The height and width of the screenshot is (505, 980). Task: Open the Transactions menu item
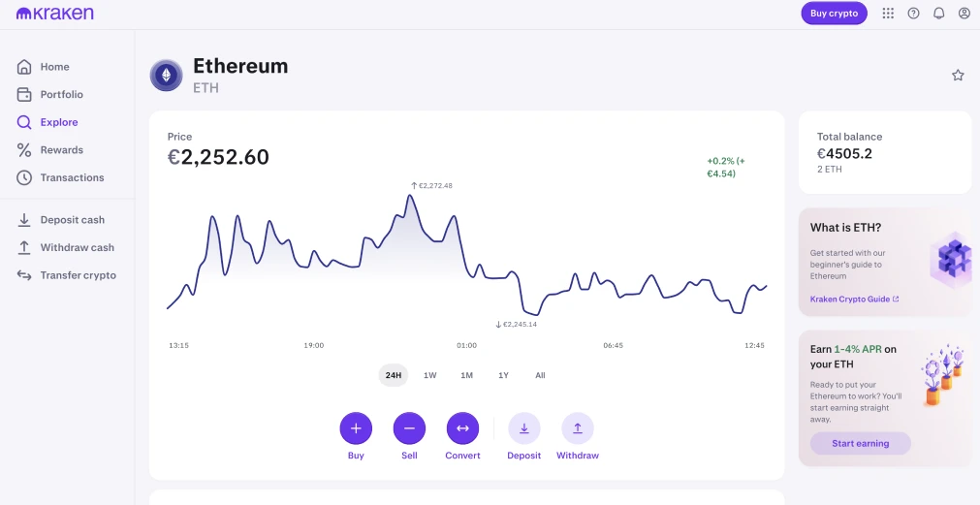(73, 177)
